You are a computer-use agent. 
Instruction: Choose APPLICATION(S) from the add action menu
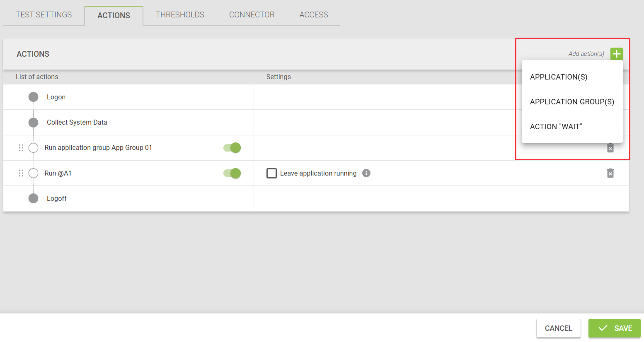pyautogui.click(x=559, y=77)
